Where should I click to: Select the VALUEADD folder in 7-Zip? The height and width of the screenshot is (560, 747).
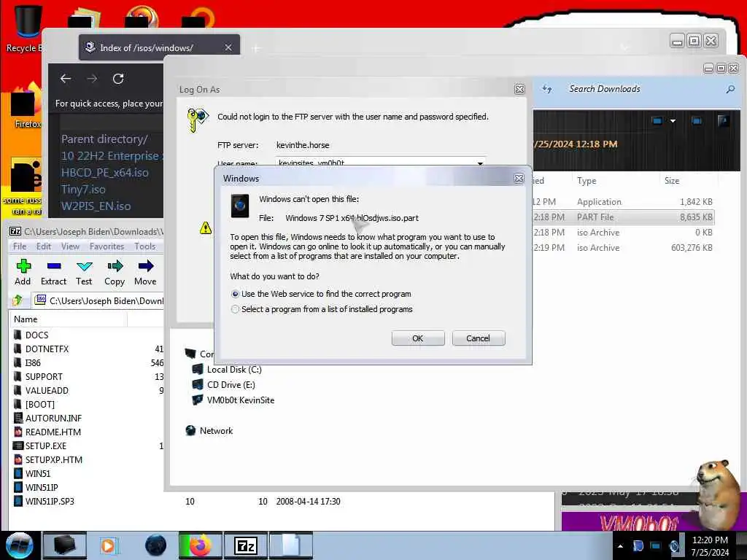pos(47,391)
